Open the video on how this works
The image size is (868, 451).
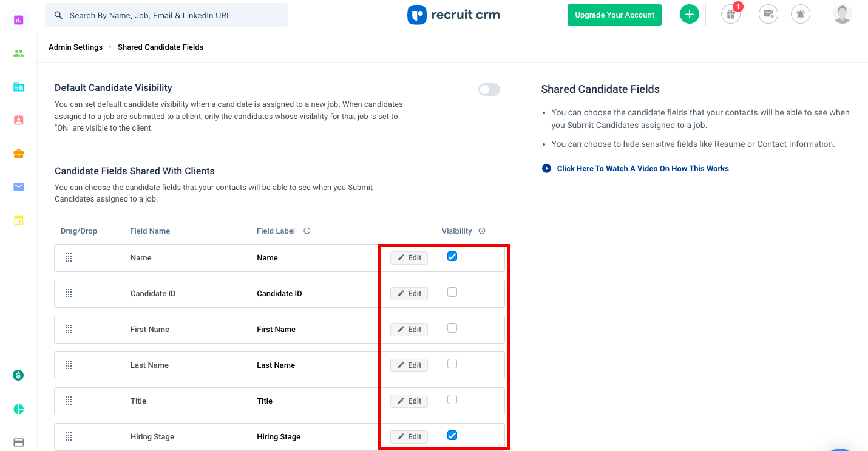[x=643, y=169]
